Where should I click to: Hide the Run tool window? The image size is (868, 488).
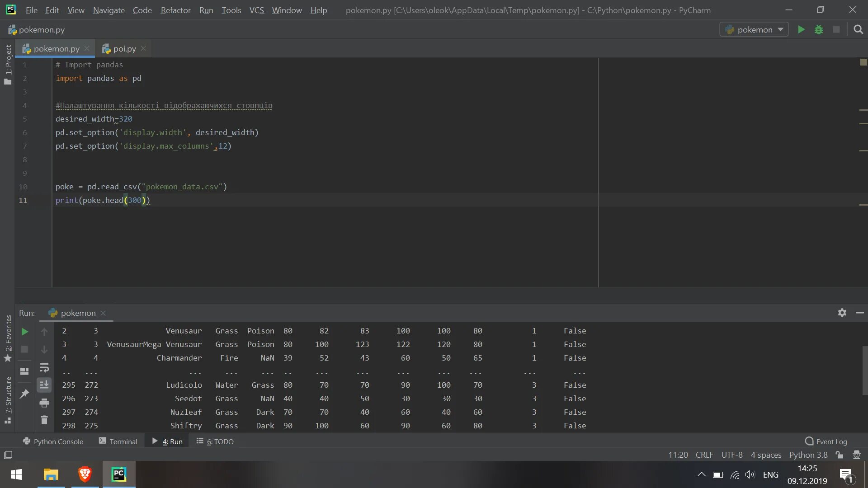click(860, 313)
